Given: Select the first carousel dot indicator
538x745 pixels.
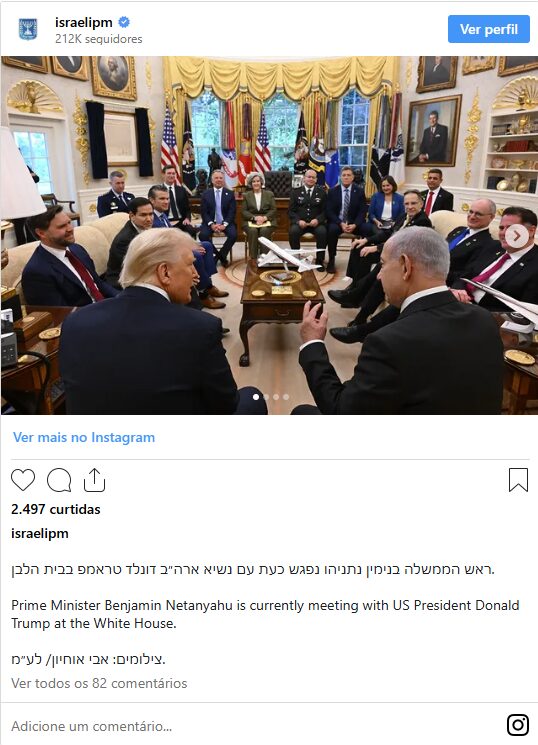Looking at the screenshot, I should 256,397.
